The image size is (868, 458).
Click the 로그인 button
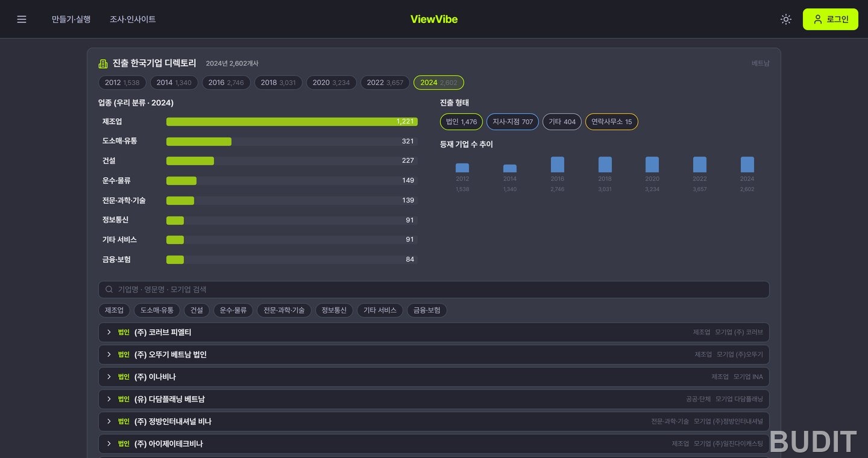tap(830, 19)
